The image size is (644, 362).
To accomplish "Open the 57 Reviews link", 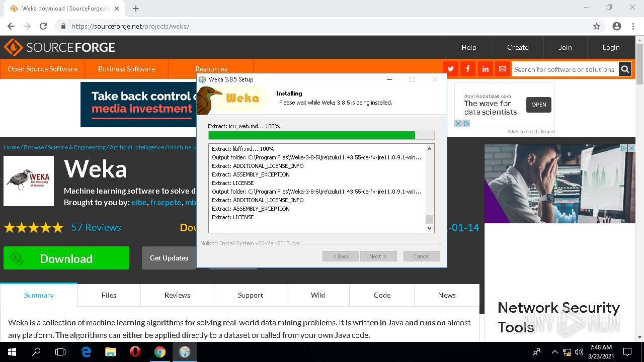I will [x=96, y=227].
